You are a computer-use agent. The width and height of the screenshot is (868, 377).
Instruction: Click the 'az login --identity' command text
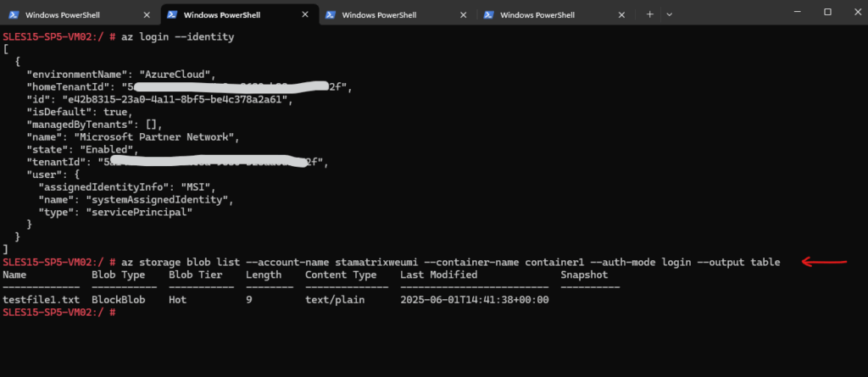coord(178,37)
